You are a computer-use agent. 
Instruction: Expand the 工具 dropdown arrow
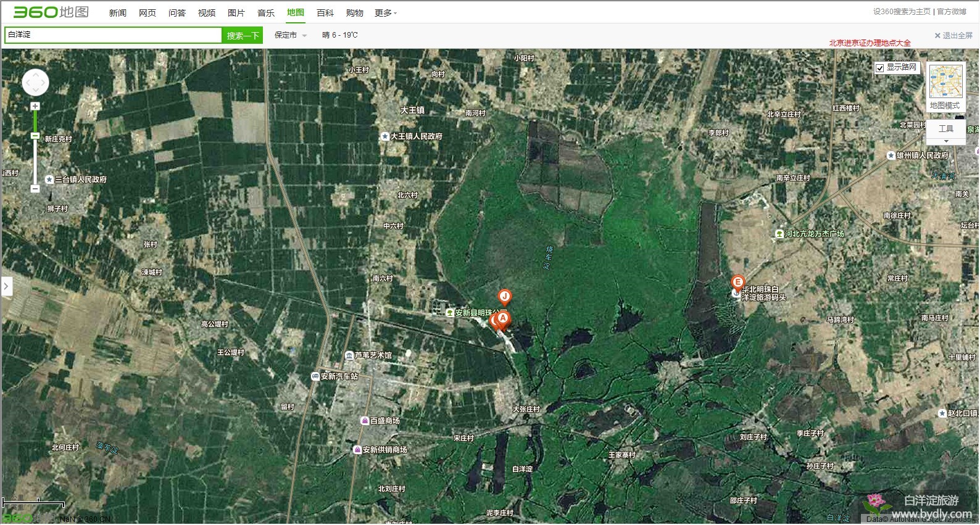[946, 141]
